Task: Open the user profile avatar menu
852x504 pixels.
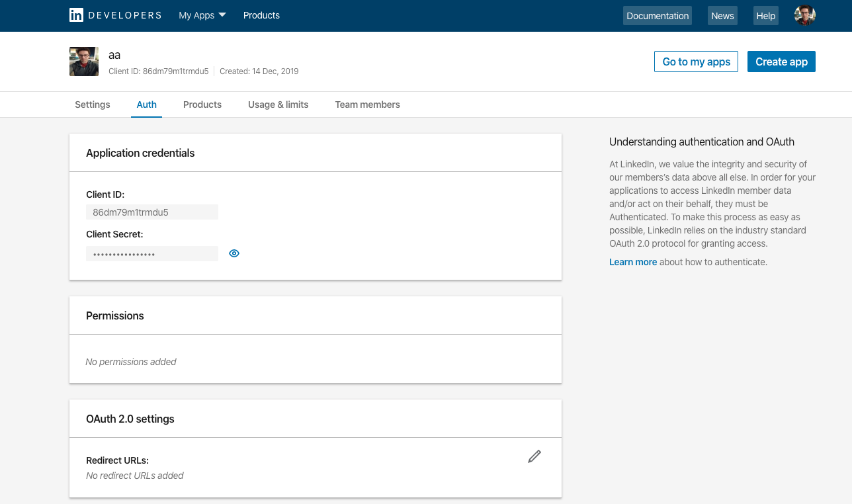Action: tap(805, 15)
